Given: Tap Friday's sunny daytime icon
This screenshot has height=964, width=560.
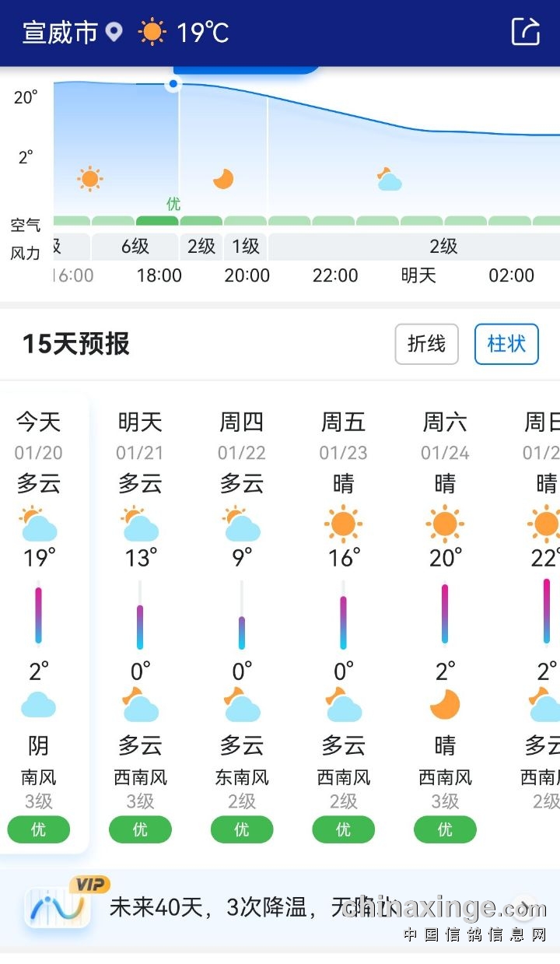Looking at the screenshot, I should [343, 524].
